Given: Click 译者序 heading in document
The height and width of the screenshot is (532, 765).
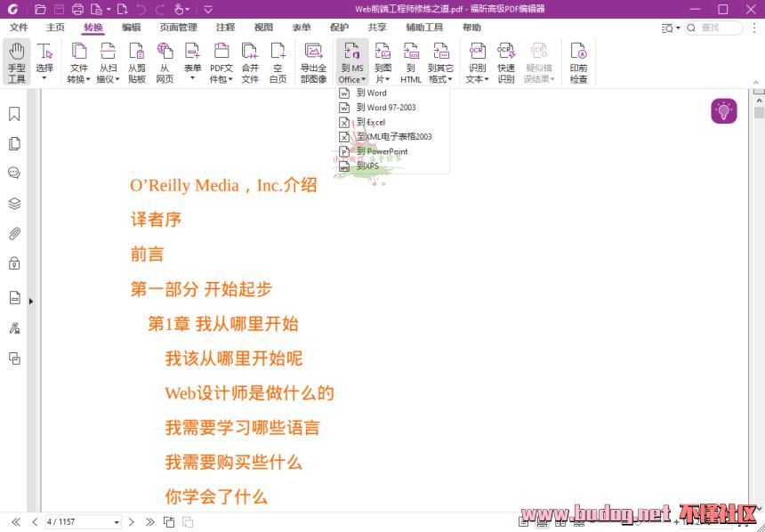Looking at the screenshot, I should [157, 220].
